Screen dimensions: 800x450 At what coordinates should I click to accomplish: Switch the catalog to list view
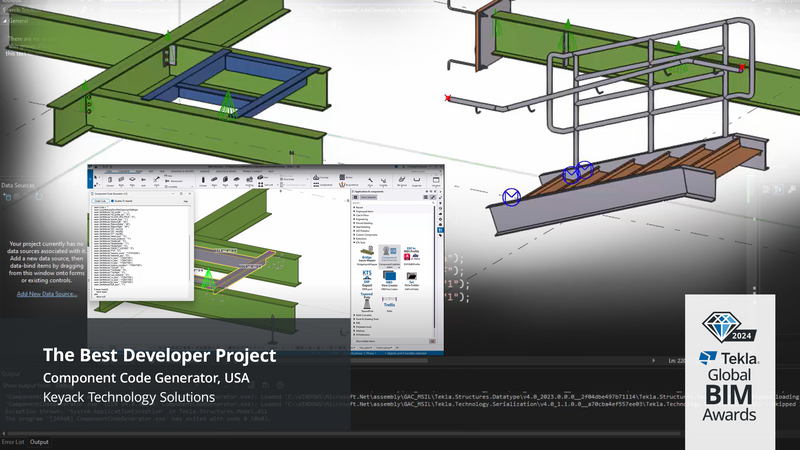(x=426, y=197)
